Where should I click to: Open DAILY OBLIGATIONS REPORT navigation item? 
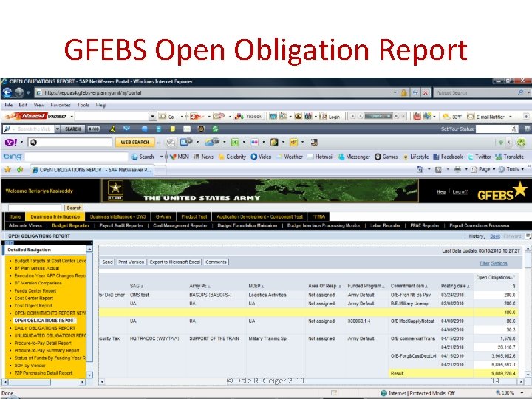pos(44,328)
